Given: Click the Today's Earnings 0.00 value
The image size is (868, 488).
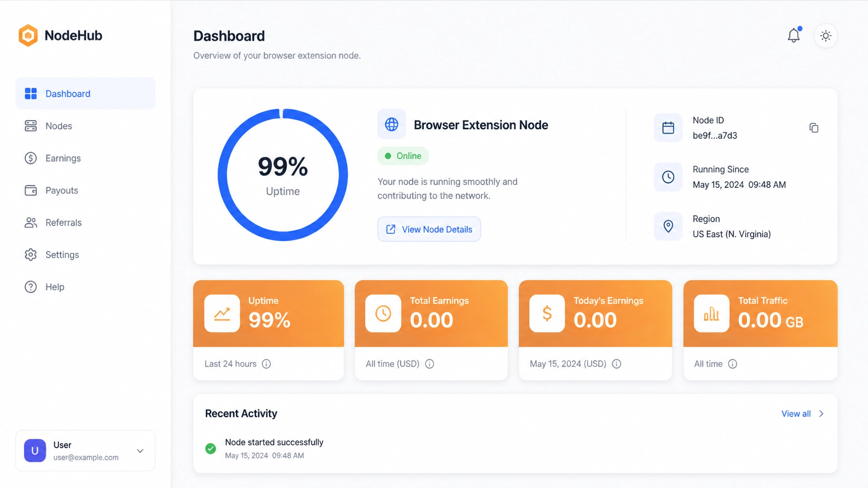Looking at the screenshot, I should (x=595, y=320).
